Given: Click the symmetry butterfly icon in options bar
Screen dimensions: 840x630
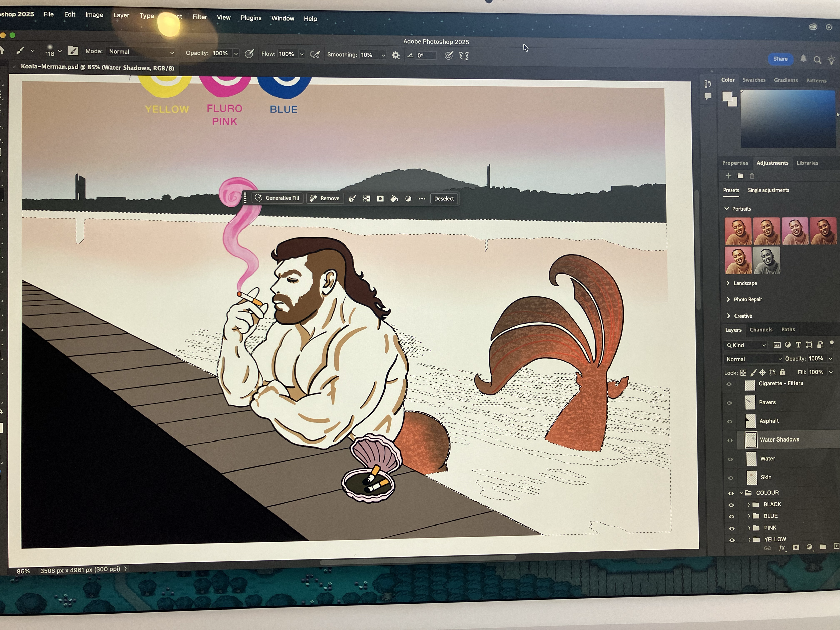Looking at the screenshot, I should click(x=464, y=56).
